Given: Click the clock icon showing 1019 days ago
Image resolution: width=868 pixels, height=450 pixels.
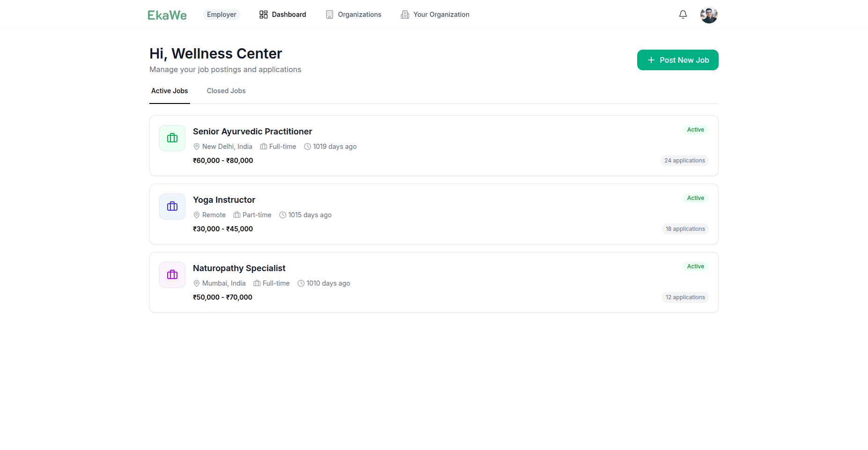Looking at the screenshot, I should click(307, 146).
